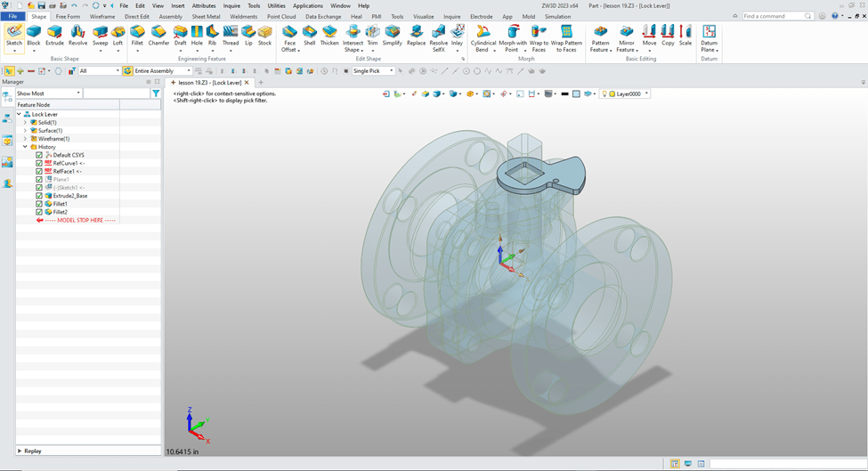
Task: Disable the Default CSYS checkbox
Action: click(x=39, y=155)
